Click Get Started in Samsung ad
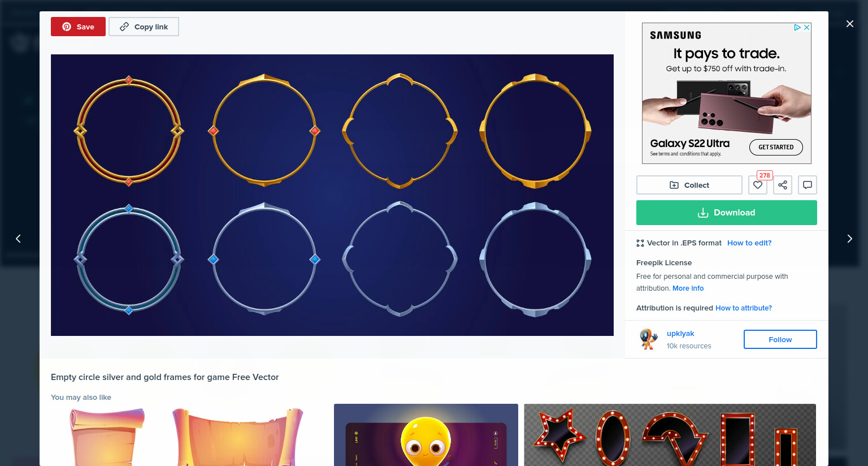Viewport: 868px width, 466px height. click(x=776, y=147)
